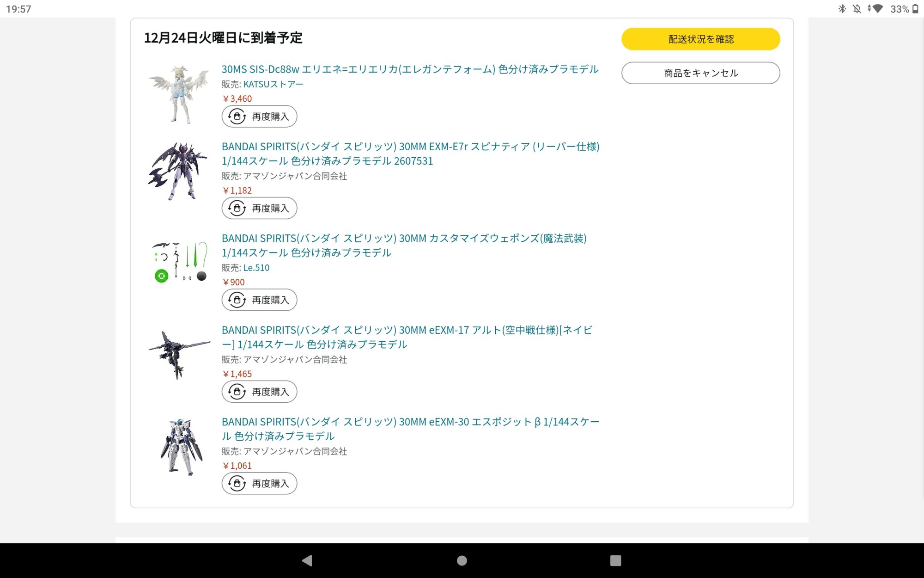Viewport: 924px width, 578px height.
Task: Open the eEXM-30 エスポジット β product link
Action: 410,429
